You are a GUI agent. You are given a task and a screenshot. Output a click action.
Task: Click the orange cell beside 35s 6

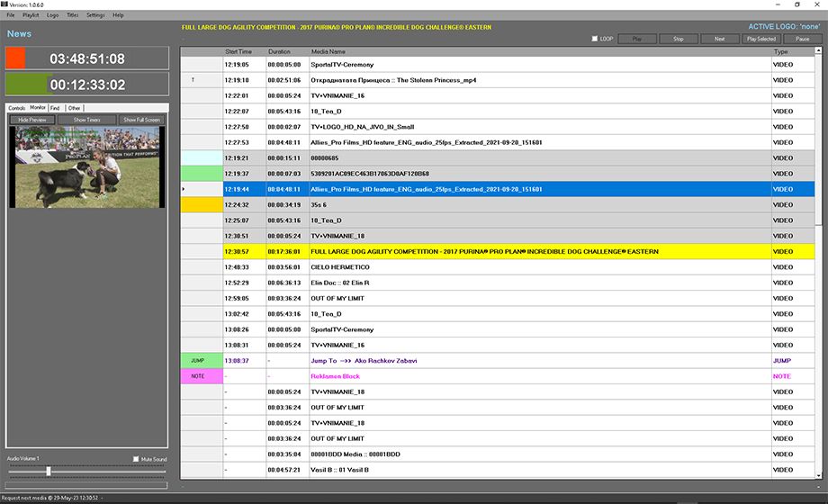pos(202,205)
